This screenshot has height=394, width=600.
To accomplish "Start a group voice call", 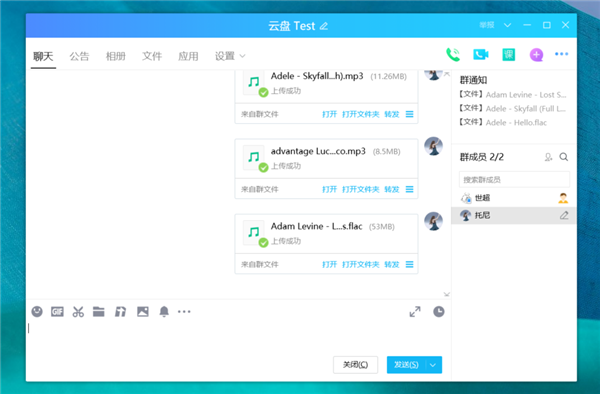I will 453,55.
